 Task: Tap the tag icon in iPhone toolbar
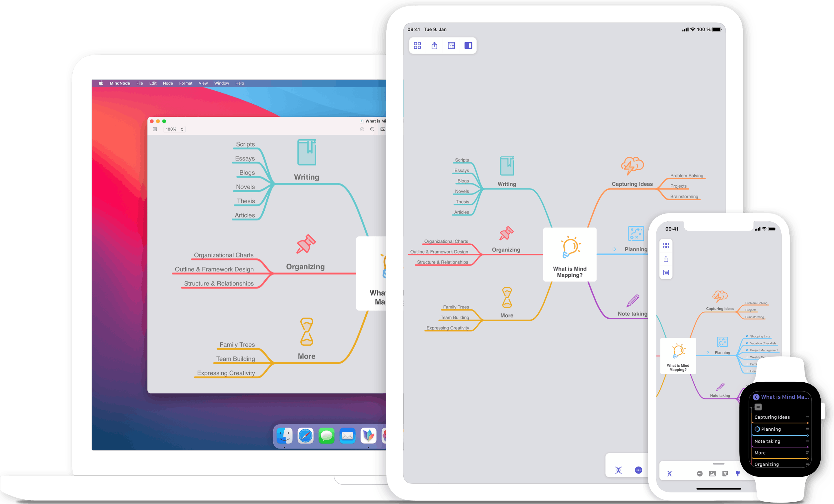coord(725,474)
